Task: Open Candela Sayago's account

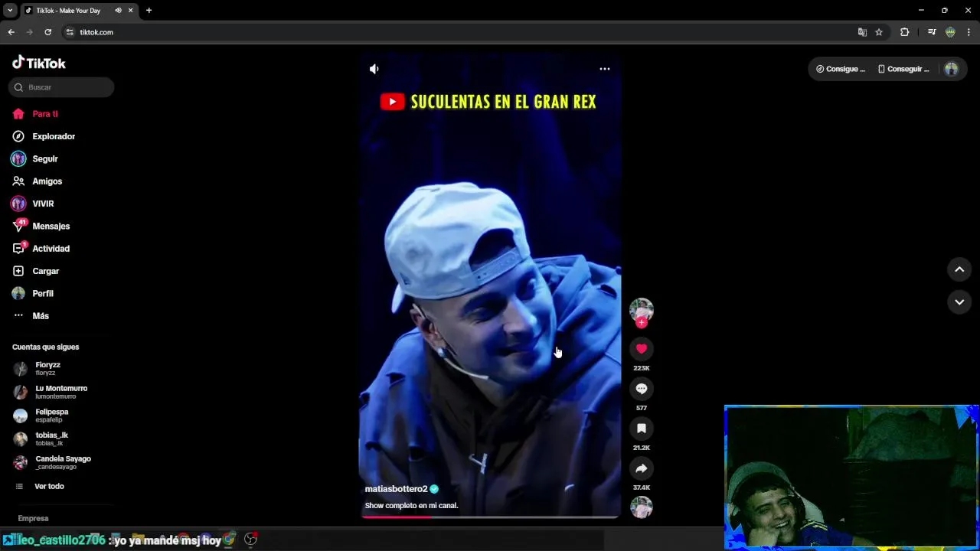Action: 53,462
